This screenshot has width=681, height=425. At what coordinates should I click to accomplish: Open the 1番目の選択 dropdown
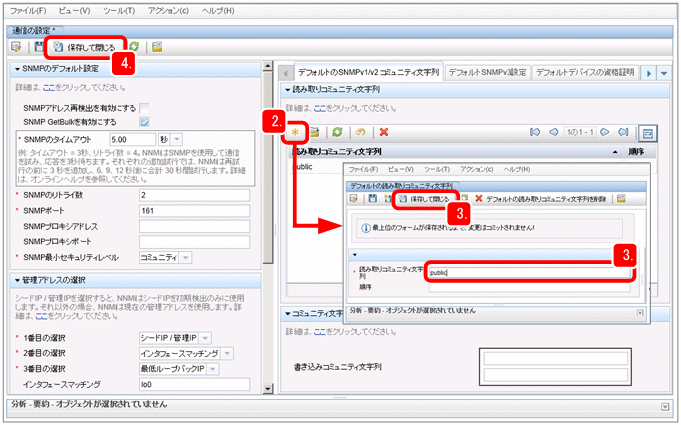(205, 338)
